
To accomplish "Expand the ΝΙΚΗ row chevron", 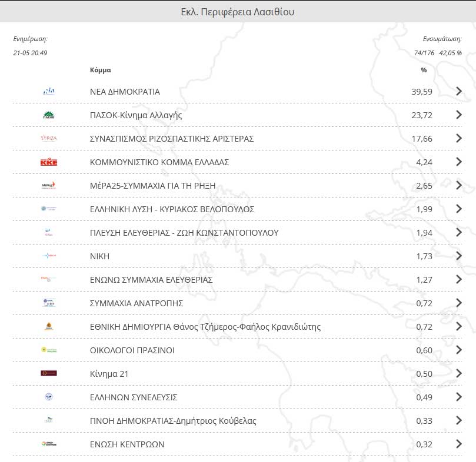I will point(459,256).
